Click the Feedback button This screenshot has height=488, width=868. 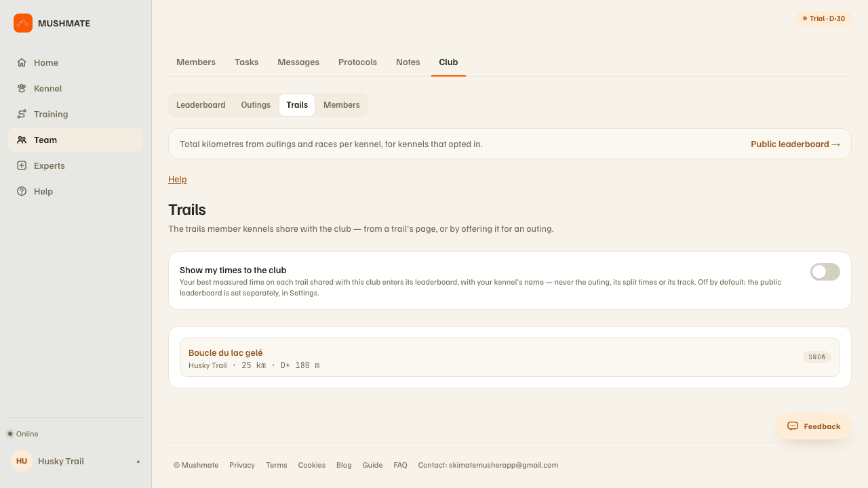814,426
